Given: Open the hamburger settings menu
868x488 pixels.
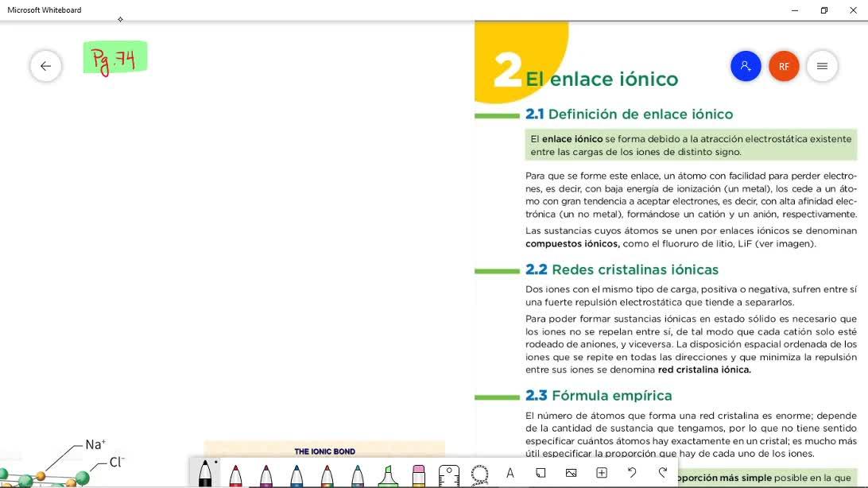Looking at the screenshot, I should pyautogui.click(x=822, y=66).
